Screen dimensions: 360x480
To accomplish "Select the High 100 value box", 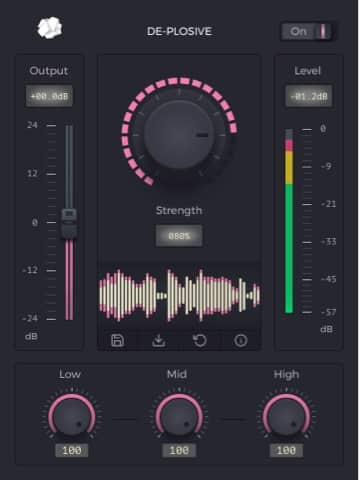I will (x=286, y=450).
